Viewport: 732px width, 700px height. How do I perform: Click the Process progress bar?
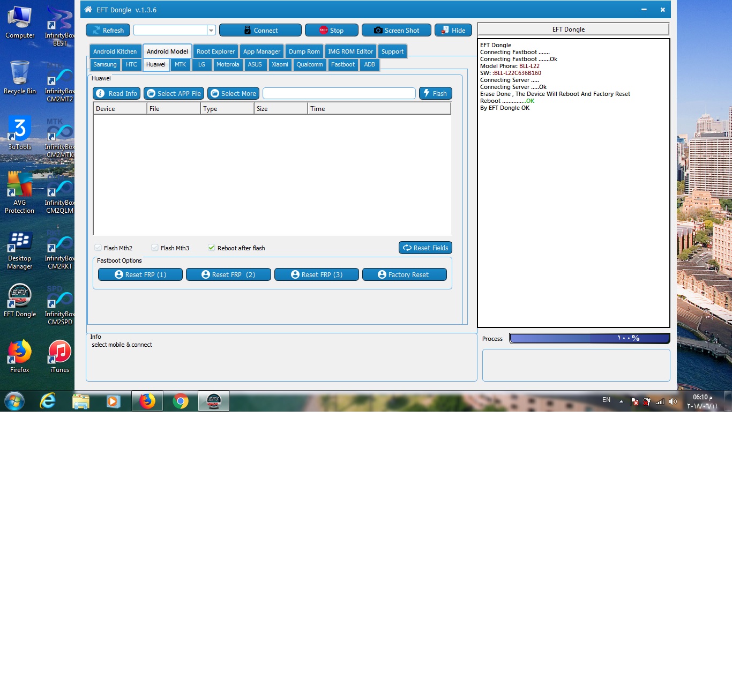click(589, 338)
